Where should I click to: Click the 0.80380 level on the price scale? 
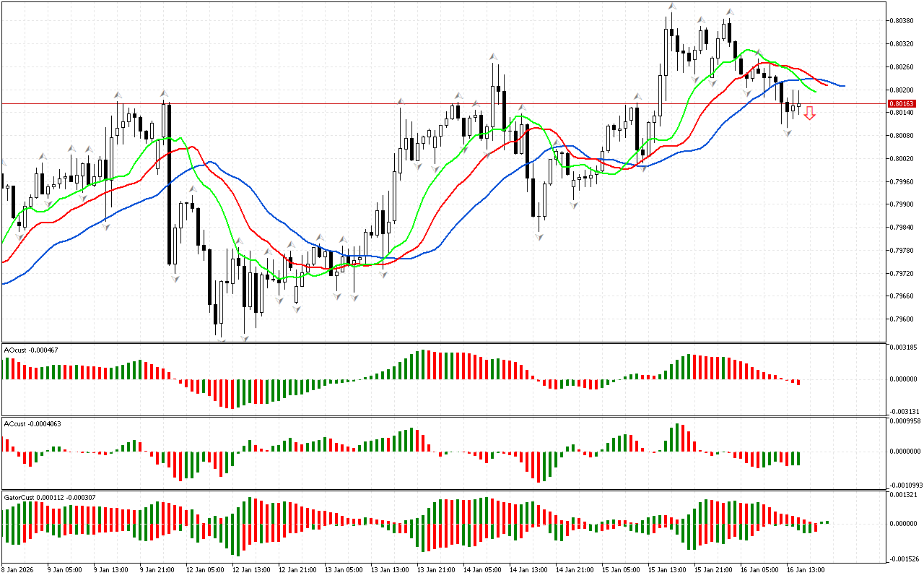902,21
